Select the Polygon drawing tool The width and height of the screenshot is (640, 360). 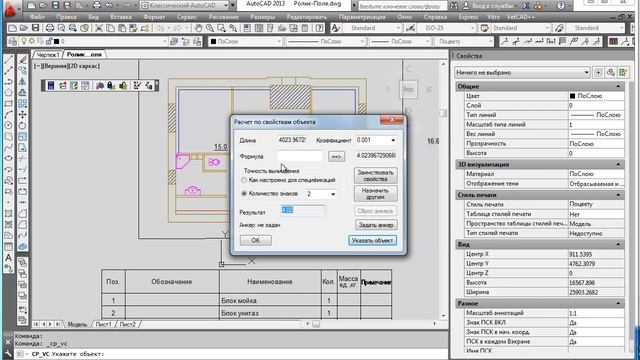pyautogui.click(x=8, y=93)
